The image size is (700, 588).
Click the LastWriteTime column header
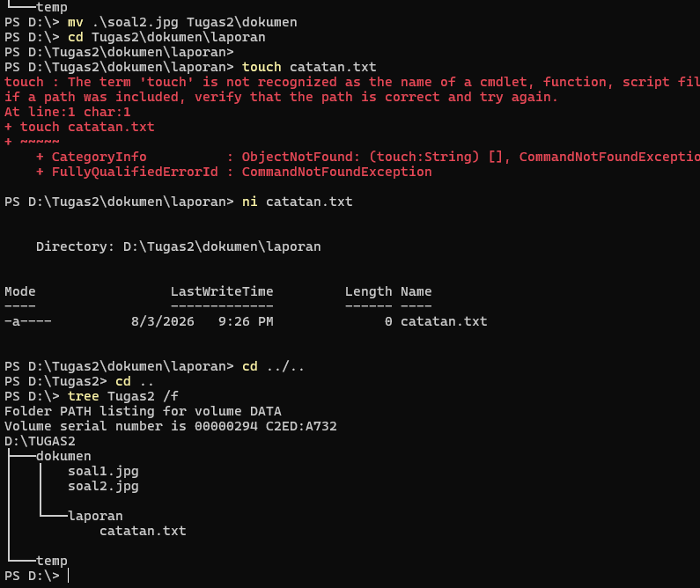(x=222, y=291)
